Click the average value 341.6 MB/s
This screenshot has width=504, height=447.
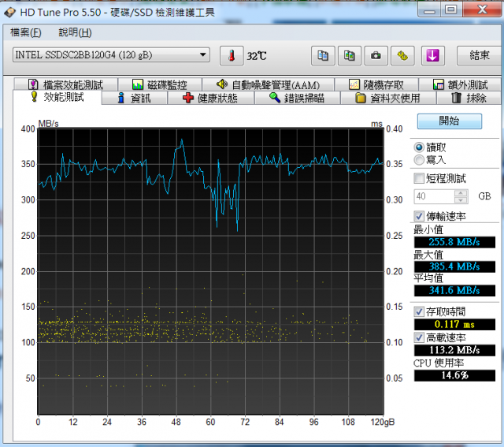click(454, 291)
